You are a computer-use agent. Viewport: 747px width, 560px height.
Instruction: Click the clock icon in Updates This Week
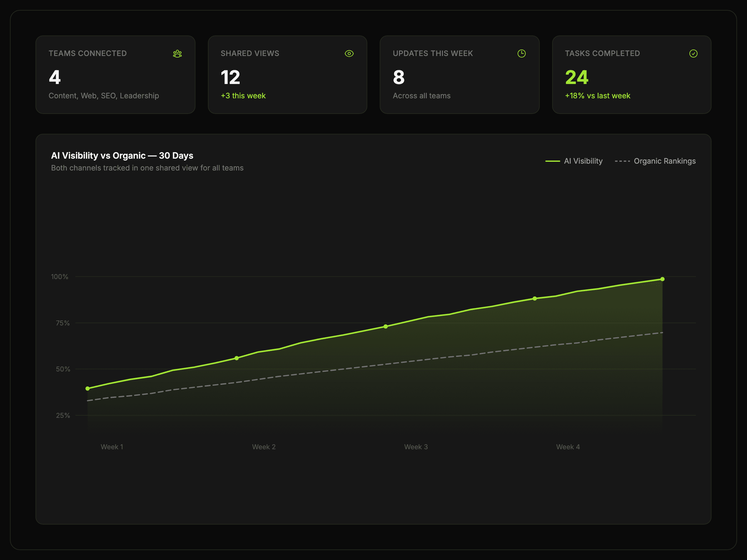pyautogui.click(x=521, y=54)
